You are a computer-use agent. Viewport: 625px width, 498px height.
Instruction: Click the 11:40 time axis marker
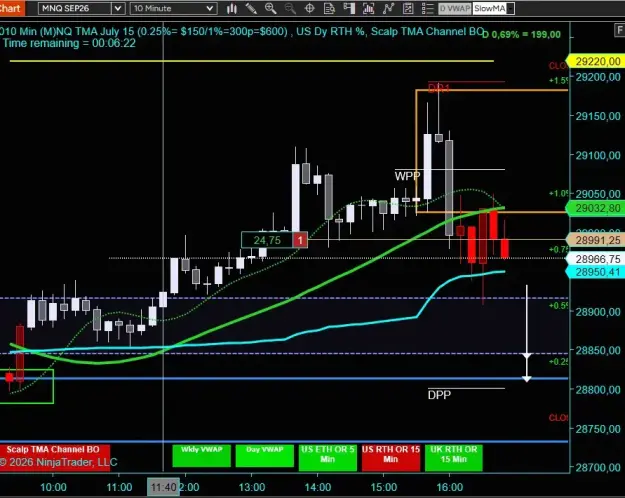[x=163, y=487]
